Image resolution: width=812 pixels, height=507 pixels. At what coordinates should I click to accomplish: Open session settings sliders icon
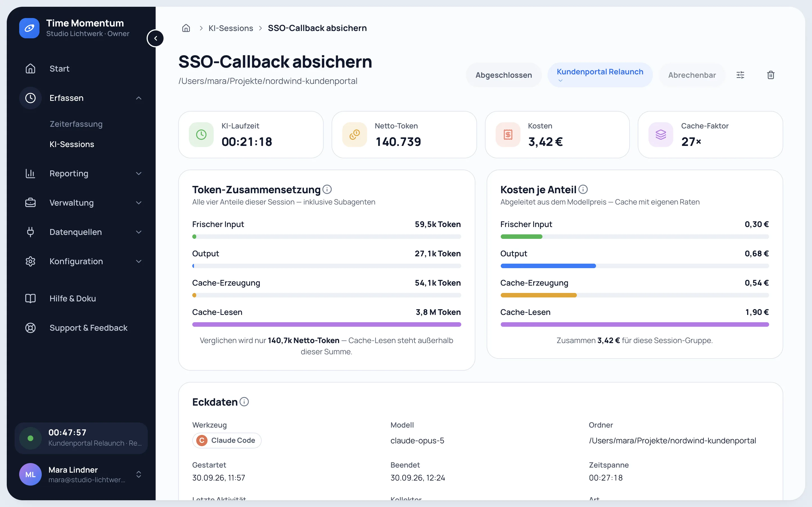[740, 75]
